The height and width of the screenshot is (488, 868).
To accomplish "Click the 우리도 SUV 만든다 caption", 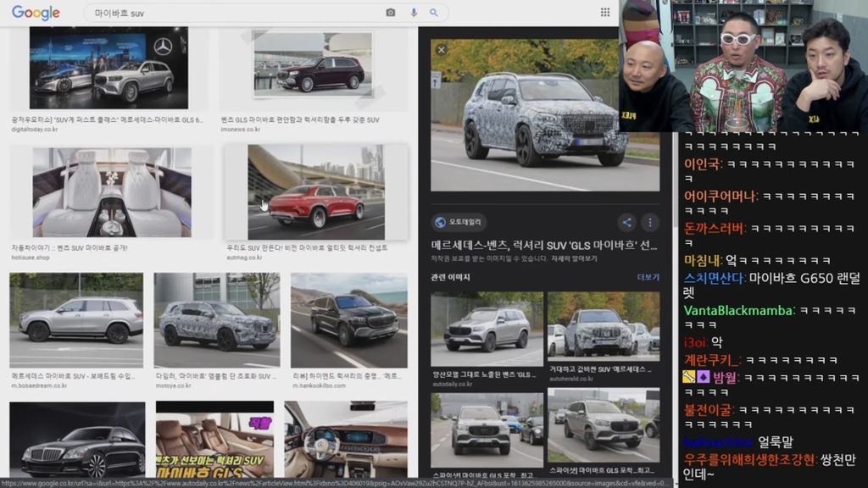I will point(307,248).
